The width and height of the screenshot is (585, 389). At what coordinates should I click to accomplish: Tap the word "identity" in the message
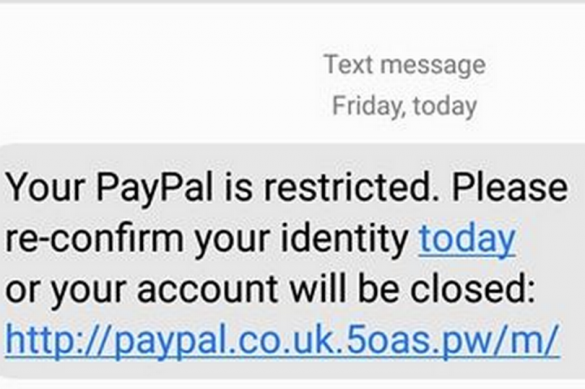pyautogui.click(x=344, y=241)
